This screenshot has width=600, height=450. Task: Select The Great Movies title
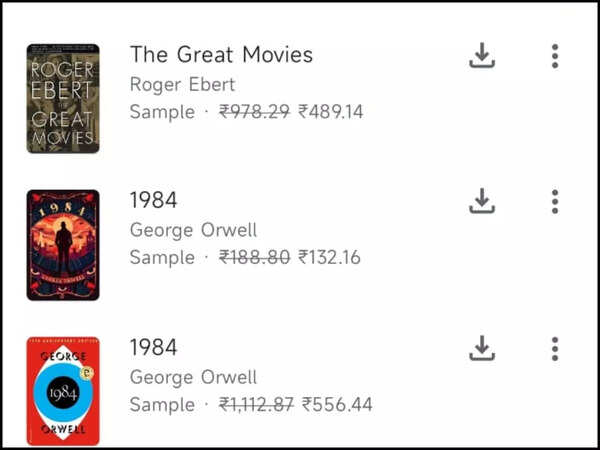click(221, 55)
